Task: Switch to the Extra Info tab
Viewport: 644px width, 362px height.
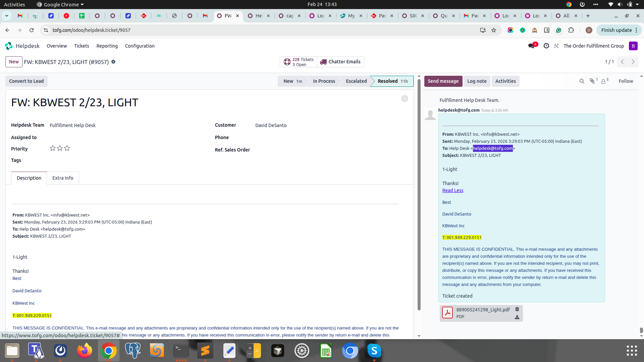Action: pyautogui.click(x=63, y=178)
